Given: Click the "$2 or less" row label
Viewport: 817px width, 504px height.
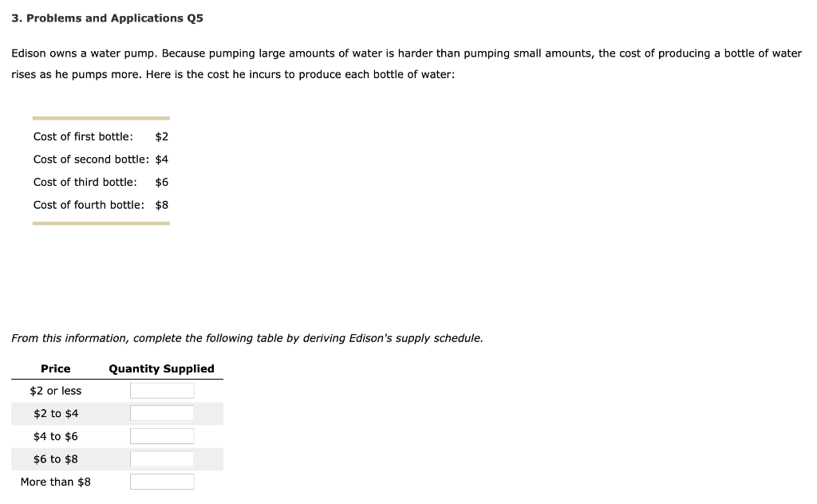Looking at the screenshot, I should (x=55, y=390).
